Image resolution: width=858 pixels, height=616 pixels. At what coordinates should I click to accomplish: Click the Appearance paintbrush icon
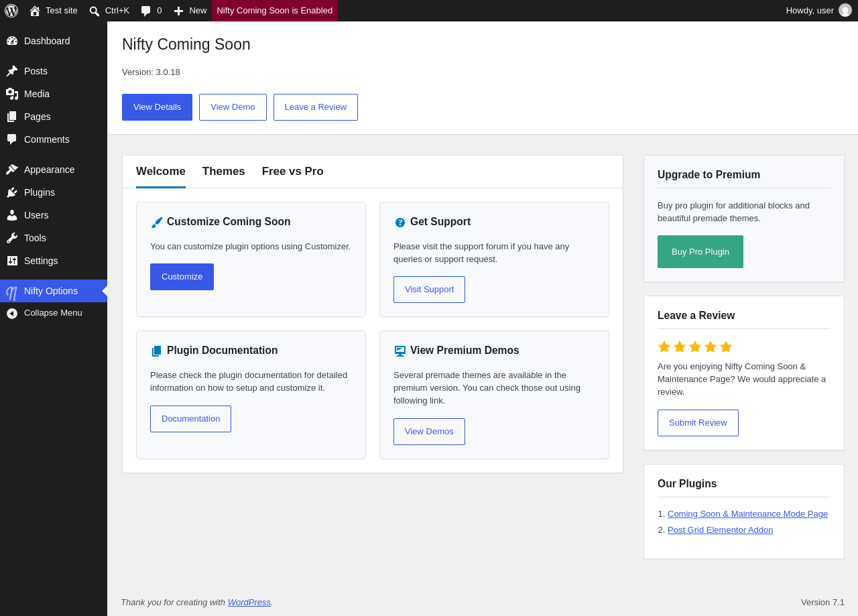pyautogui.click(x=12, y=170)
